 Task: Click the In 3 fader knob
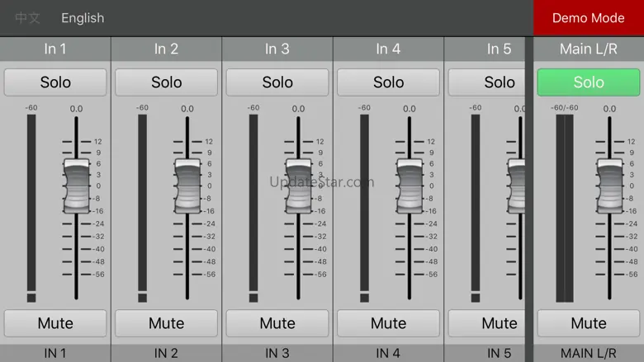pyautogui.click(x=299, y=186)
